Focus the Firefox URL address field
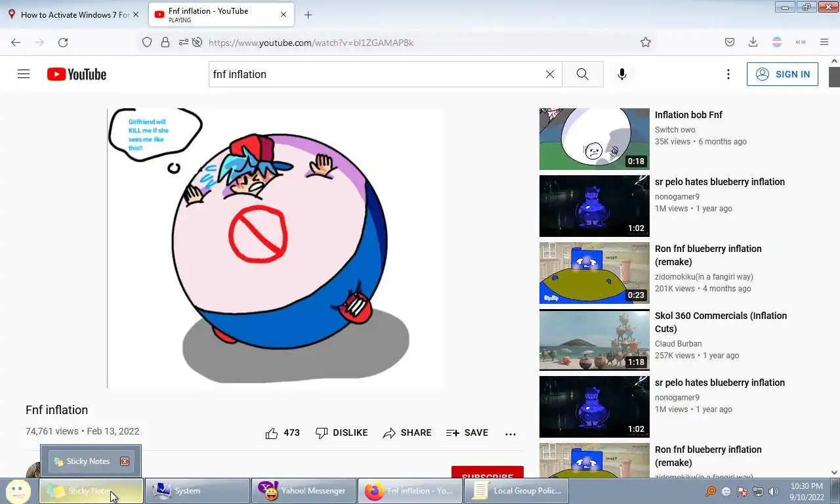The height and width of the screenshot is (504, 840). (x=420, y=43)
